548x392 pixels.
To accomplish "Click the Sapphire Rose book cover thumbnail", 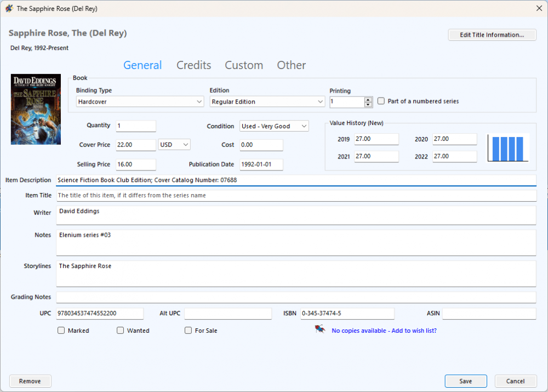I will click(36, 109).
